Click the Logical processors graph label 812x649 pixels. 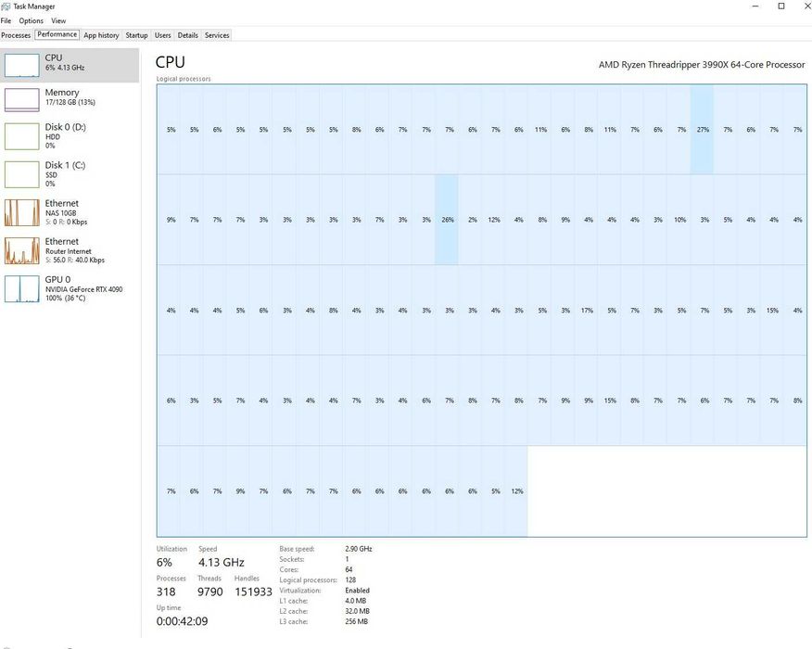(x=184, y=79)
